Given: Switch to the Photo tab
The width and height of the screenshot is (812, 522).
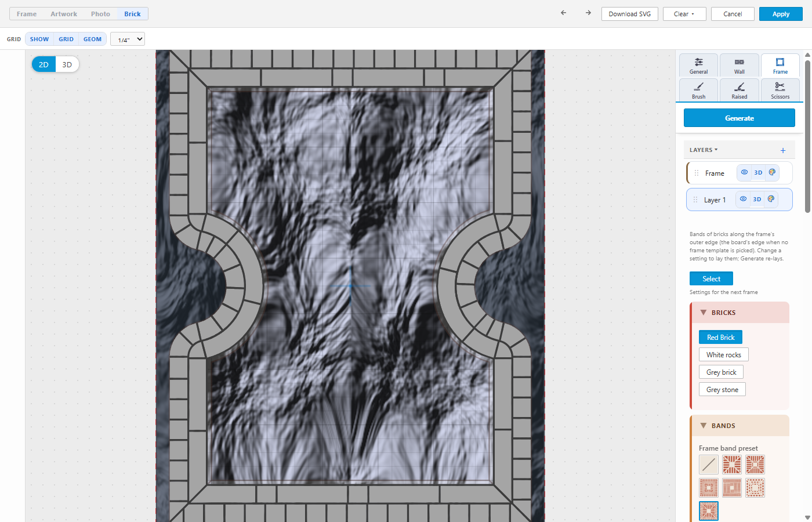Looking at the screenshot, I should point(100,14).
